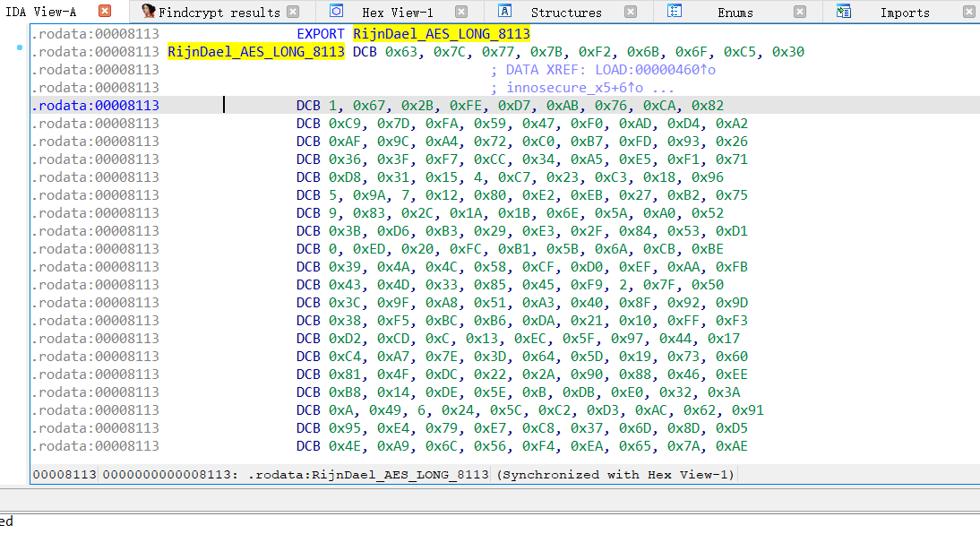Open the Structures tab
Screen dimensions: 980x534
[565, 13]
